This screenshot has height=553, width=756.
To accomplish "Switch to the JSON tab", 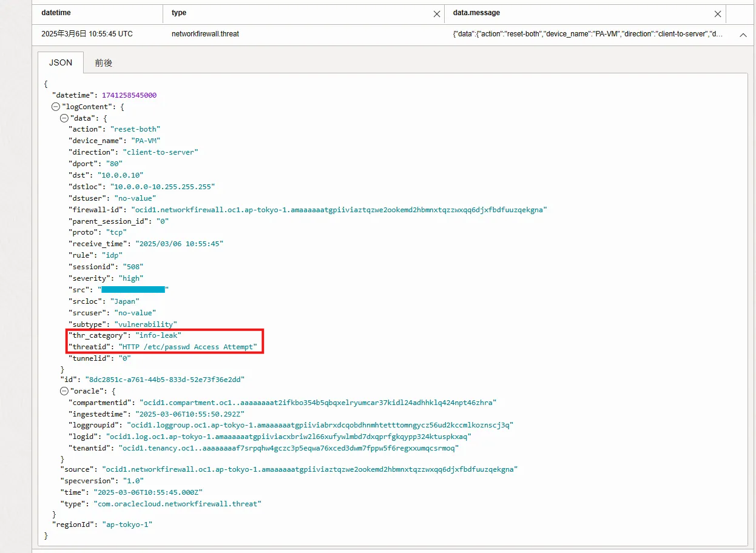I will coord(61,62).
